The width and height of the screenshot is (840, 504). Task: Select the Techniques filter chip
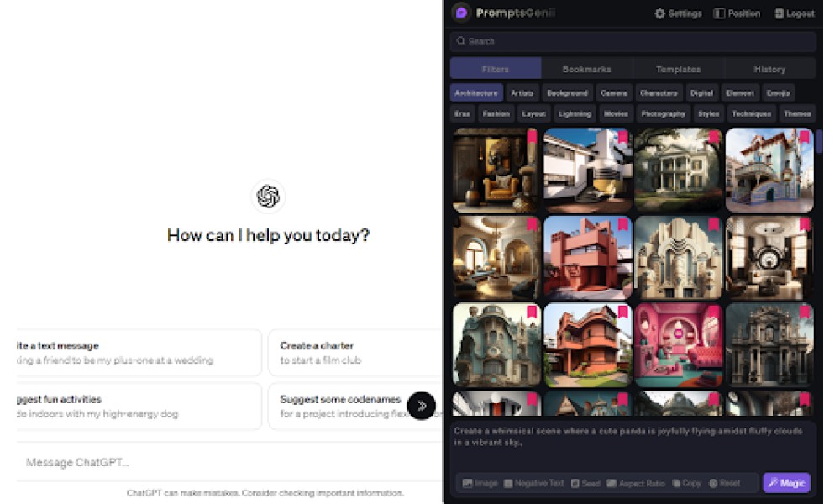coord(752,113)
